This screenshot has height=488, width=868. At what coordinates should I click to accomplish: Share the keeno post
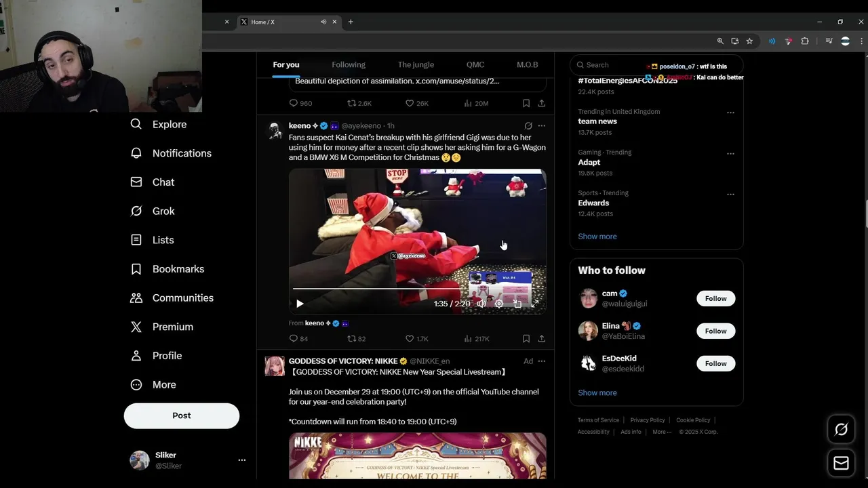point(542,339)
